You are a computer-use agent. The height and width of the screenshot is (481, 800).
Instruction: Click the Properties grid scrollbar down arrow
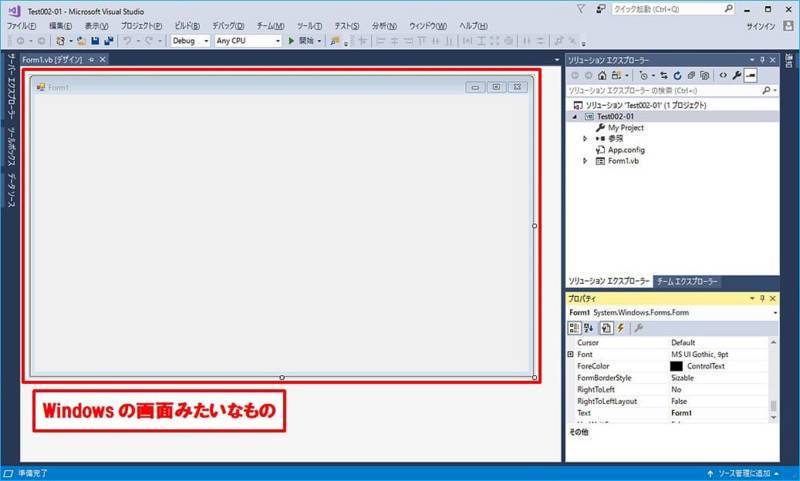point(773,417)
